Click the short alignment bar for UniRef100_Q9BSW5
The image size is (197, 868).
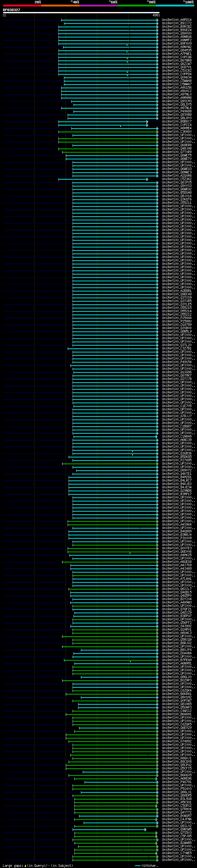coord(110,830)
